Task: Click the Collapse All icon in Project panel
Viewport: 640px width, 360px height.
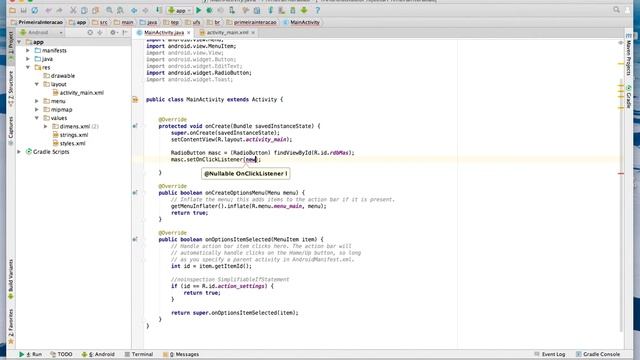Action: click(100, 32)
